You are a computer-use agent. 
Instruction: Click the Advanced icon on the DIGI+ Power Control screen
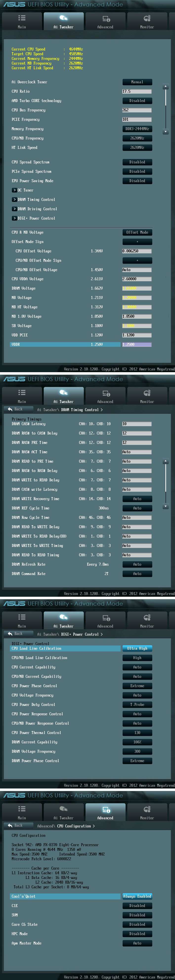[106, 617]
